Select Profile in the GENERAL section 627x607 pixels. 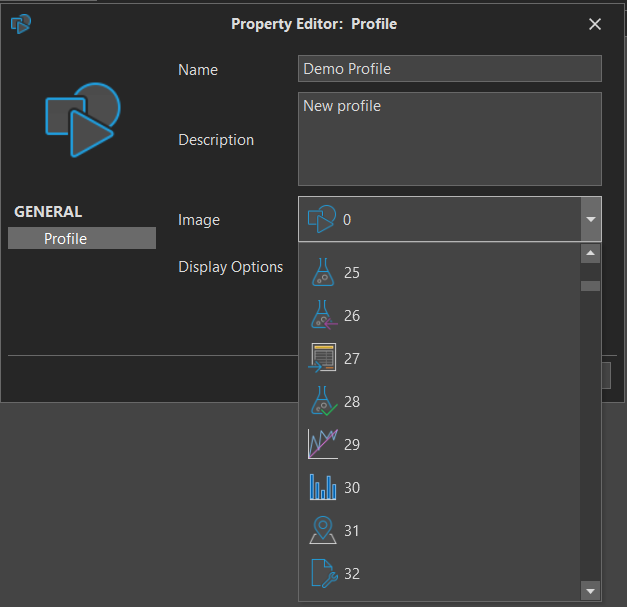tap(82, 239)
